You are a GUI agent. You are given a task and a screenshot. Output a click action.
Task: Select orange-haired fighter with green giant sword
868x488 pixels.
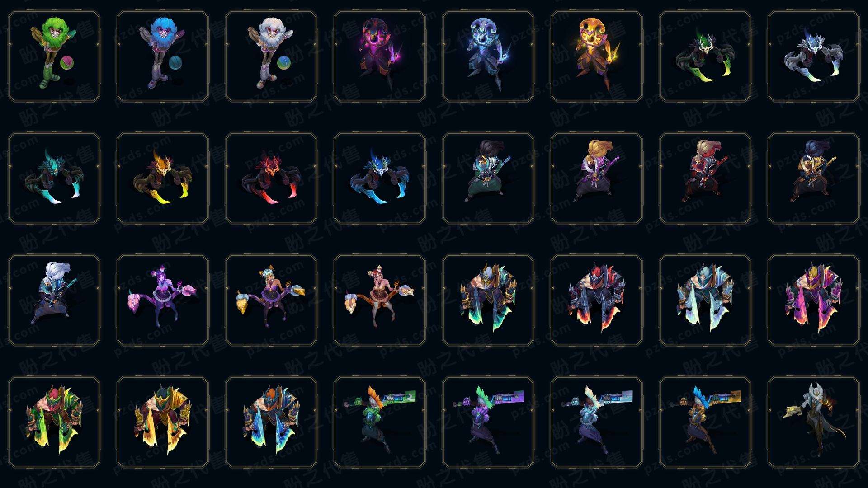[380, 422]
